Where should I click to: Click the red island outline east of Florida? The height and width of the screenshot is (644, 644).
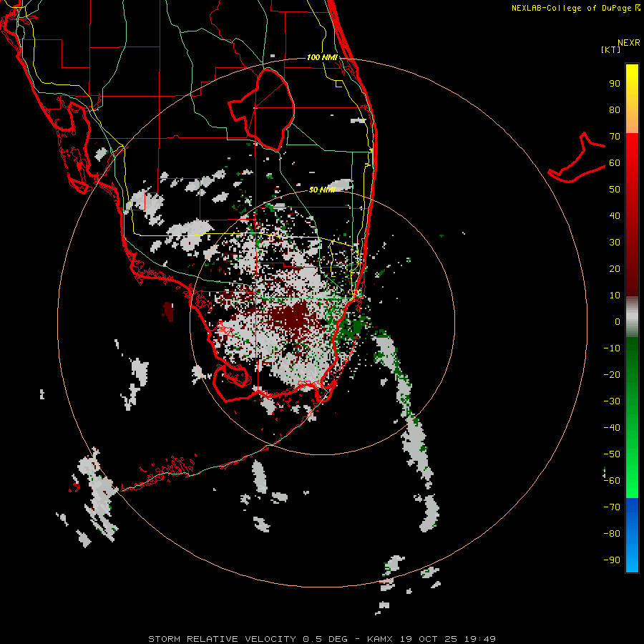coord(577,159)
